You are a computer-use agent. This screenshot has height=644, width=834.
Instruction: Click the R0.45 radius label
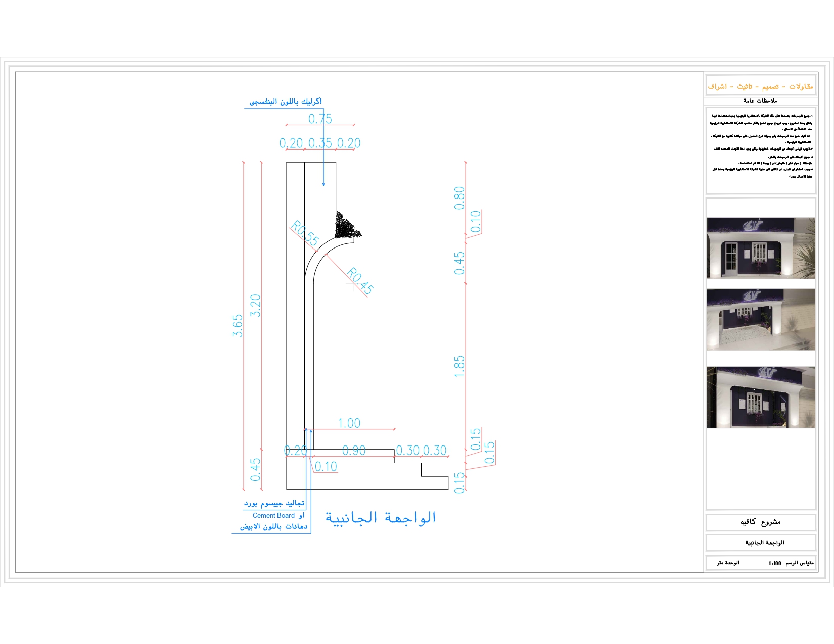point(360,281)
